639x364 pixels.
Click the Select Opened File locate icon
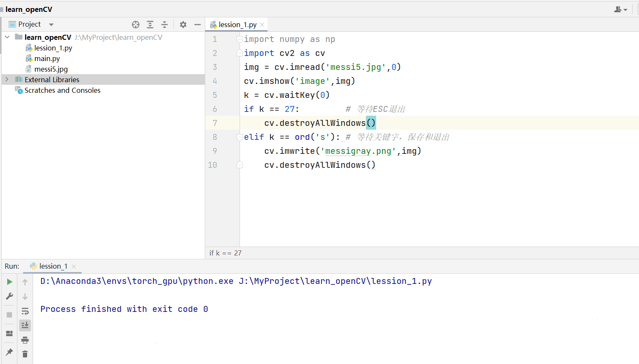pyautogui.click(x=136, y=25)
